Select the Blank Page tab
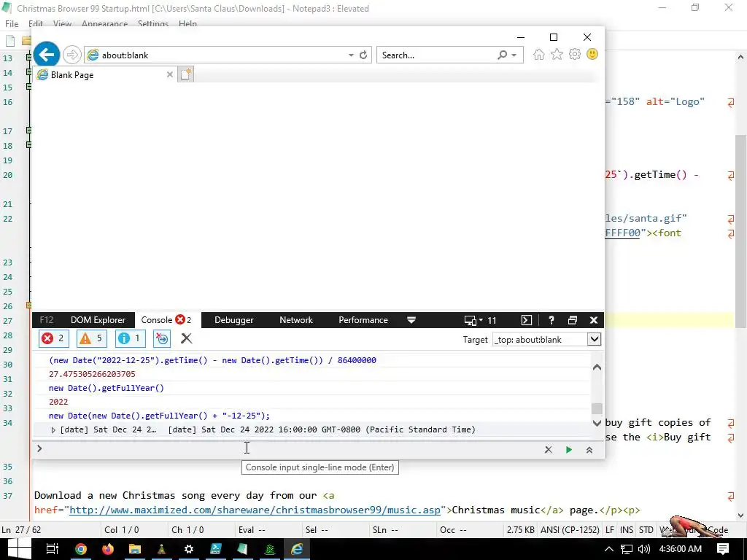 (105, 75)
